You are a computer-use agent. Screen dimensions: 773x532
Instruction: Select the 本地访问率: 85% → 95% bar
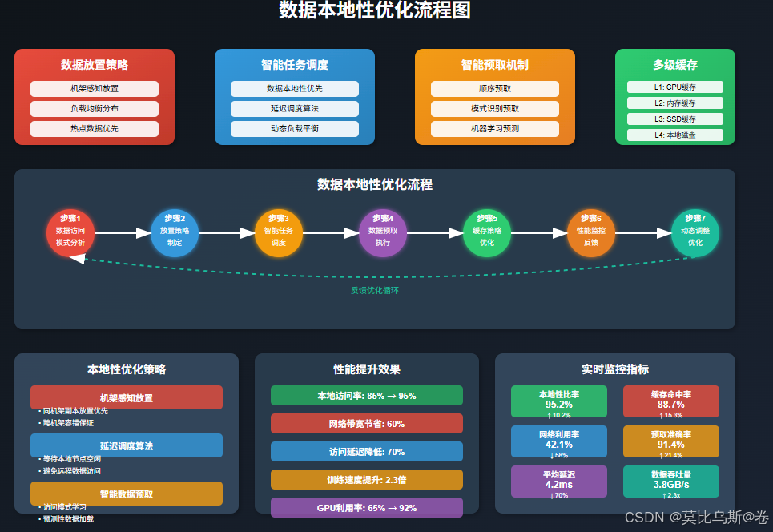[367, 396]
